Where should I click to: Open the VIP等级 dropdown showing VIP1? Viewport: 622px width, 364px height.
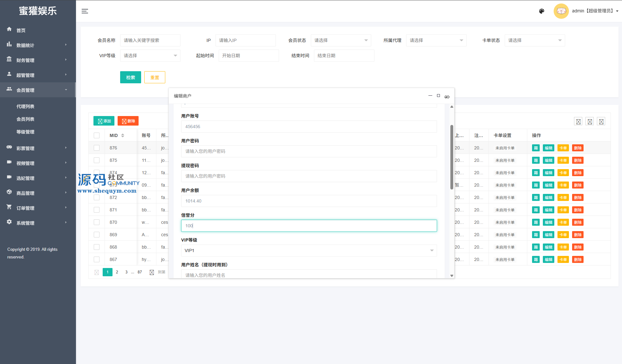pyautogui.click(x=309, y=251)
